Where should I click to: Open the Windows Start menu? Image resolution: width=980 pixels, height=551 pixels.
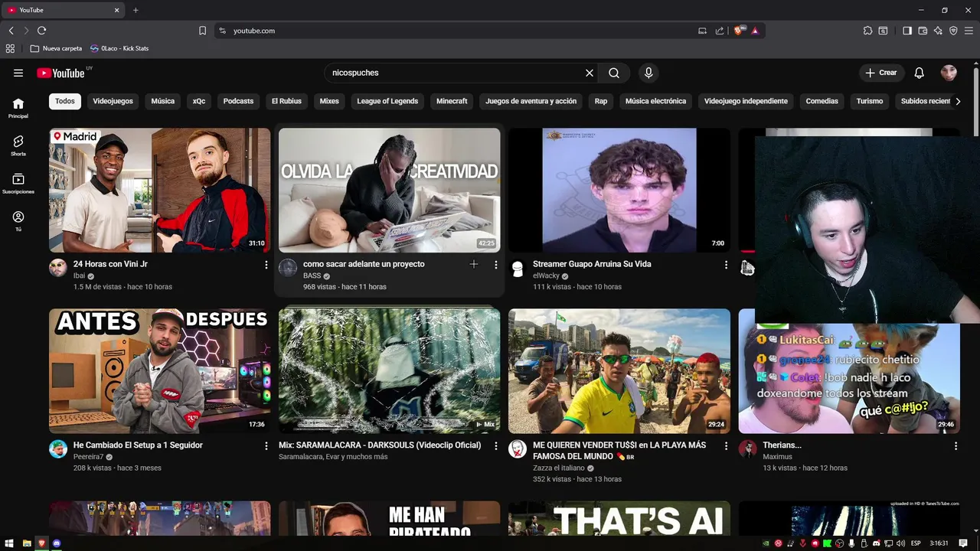(x=9, y=543)
